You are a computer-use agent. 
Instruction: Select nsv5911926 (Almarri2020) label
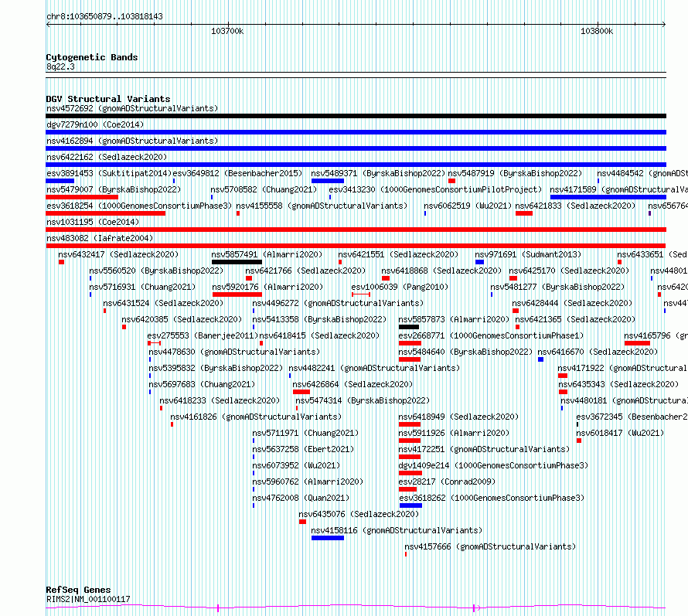[454, 433]
